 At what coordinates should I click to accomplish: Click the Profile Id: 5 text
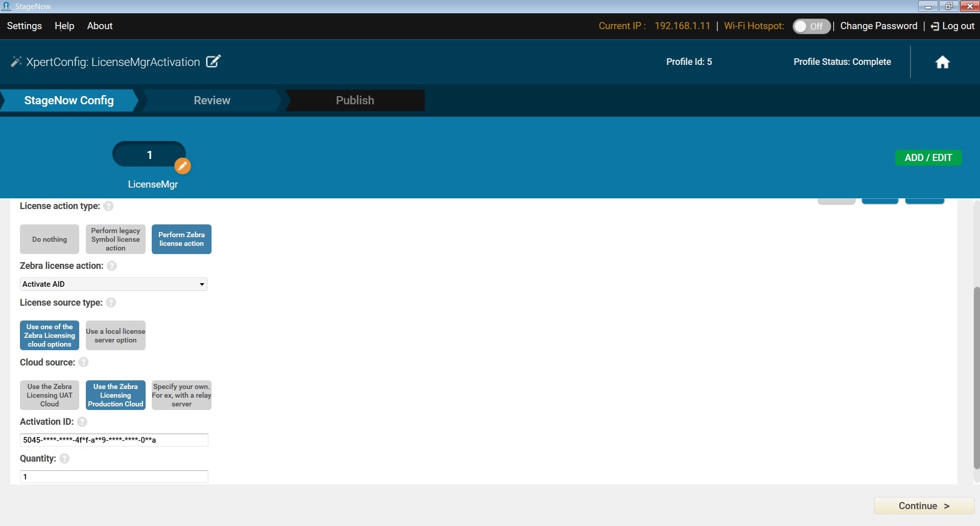tap(689, 62)
